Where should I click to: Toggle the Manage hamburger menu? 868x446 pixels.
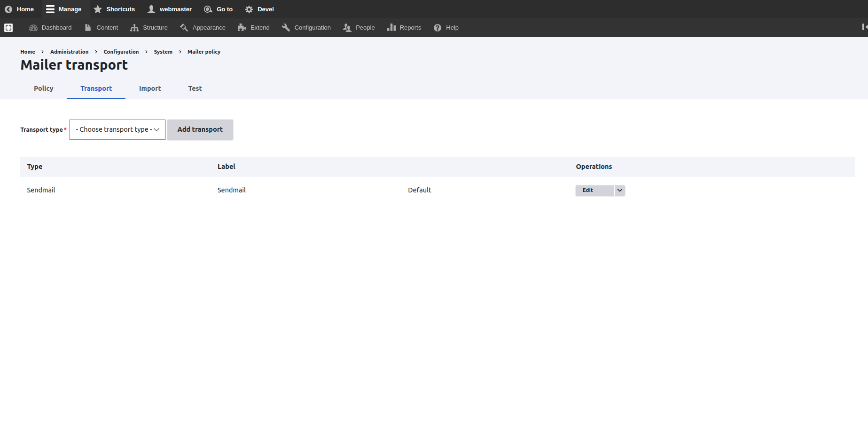point(50,9)
